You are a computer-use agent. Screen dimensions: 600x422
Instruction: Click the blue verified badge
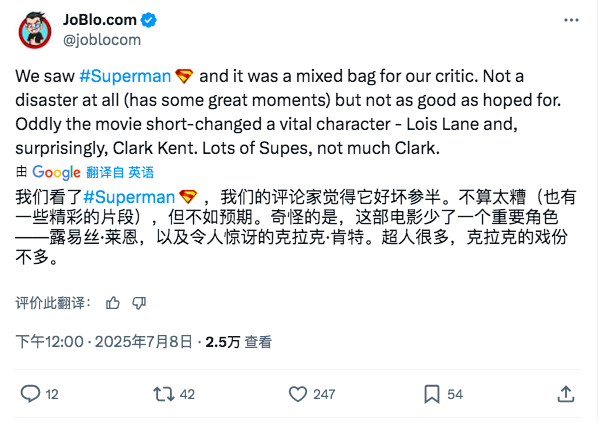[148, 20]
